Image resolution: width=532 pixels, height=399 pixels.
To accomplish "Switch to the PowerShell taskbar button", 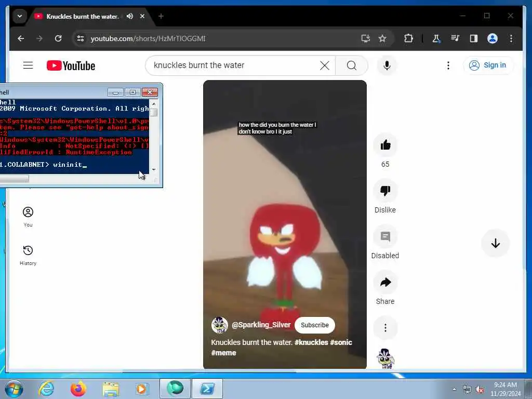I will 207,389.
